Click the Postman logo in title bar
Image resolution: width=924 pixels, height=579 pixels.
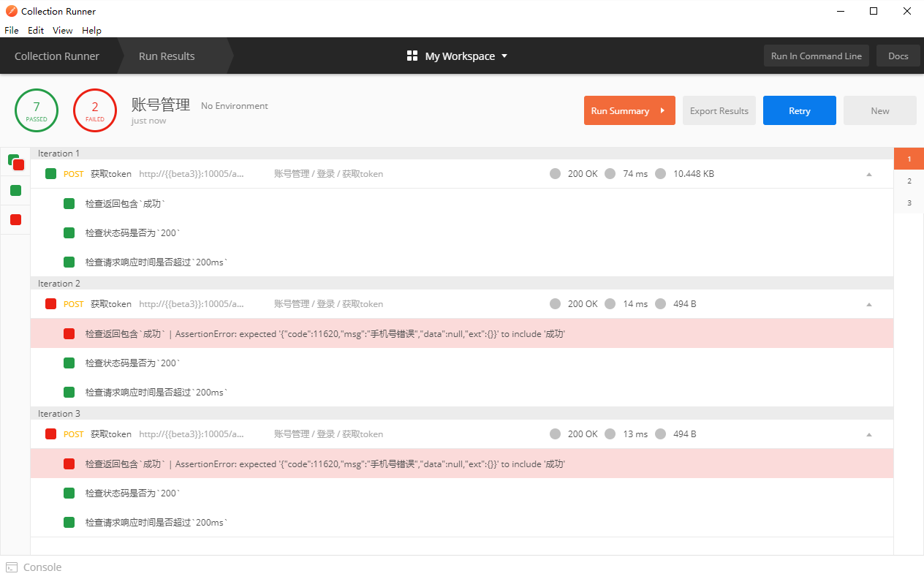tap(11, 11)
